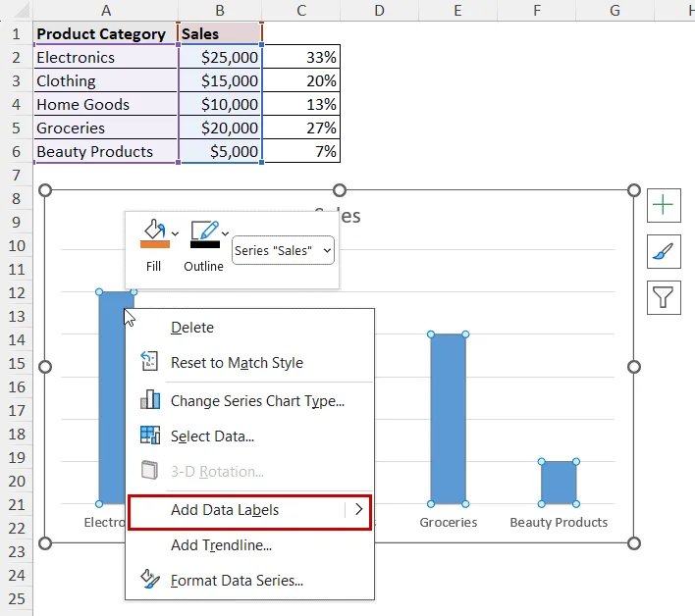This screenshot has width=695, height=616.
Task: Click the Groceries cell in column A
Action: pyautogui.click(x=105, y=128)
